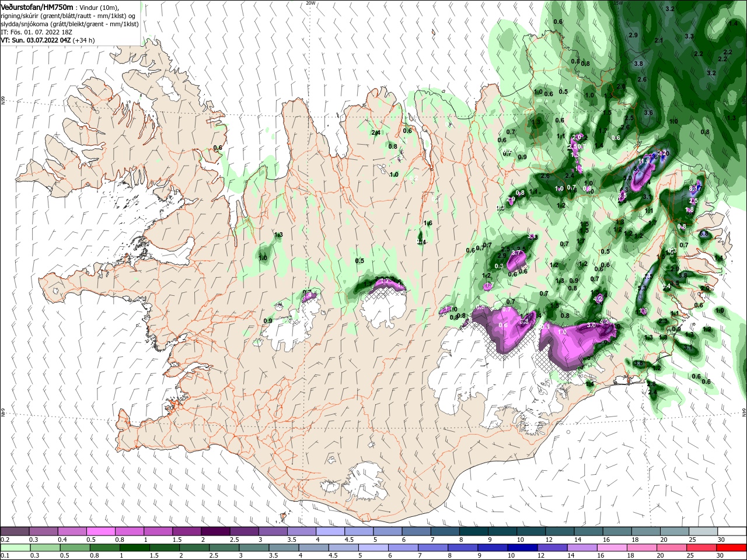This screenshot has height=560, width=747.
Task: Pick the mauve 0.3 swatch in upper legend row
Action: click(x=43, y=531)
